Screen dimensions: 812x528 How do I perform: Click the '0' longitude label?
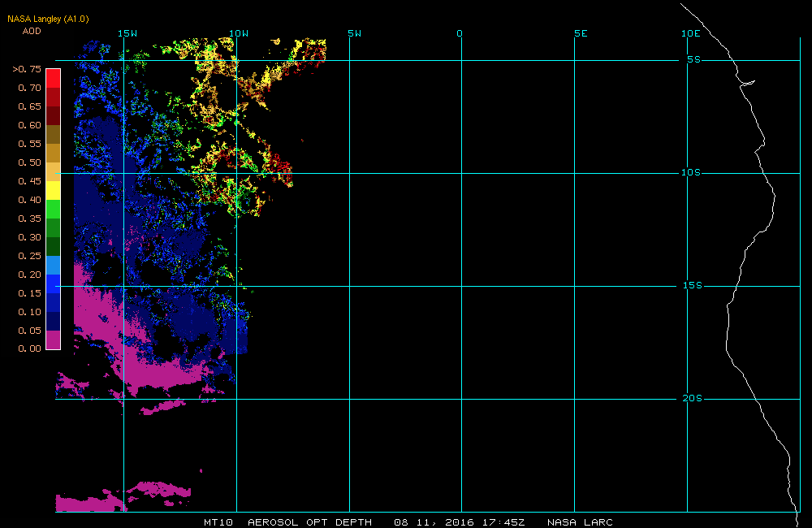tap(460, 33)
